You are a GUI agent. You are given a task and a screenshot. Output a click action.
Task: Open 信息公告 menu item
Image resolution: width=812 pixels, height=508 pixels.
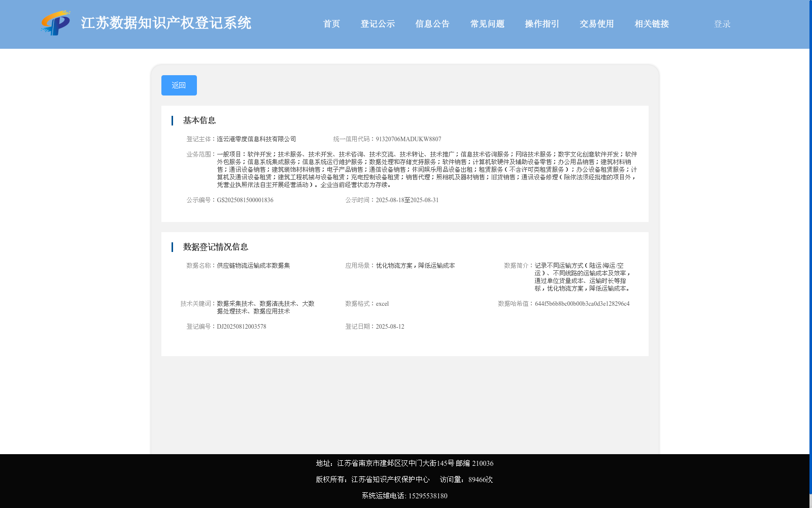[x=432, y=24]
